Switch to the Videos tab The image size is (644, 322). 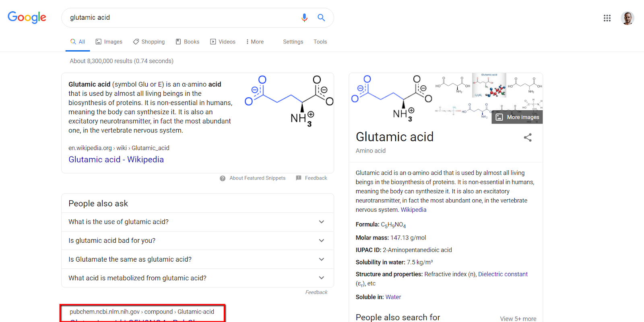point(223,42)
